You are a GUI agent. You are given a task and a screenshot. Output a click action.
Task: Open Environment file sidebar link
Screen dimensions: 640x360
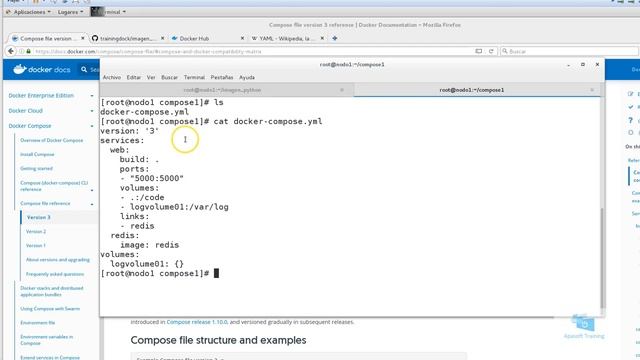(38, 323)
